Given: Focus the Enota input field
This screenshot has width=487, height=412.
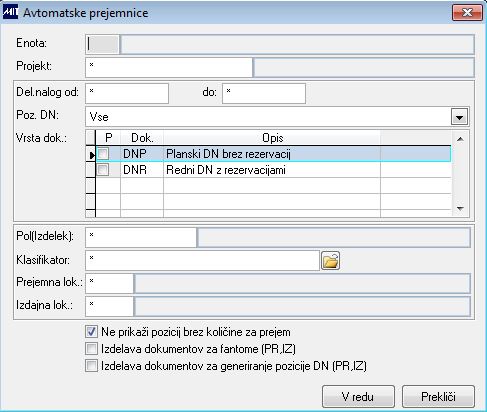Looking at the screenshot, I should (x=102, y=44).
